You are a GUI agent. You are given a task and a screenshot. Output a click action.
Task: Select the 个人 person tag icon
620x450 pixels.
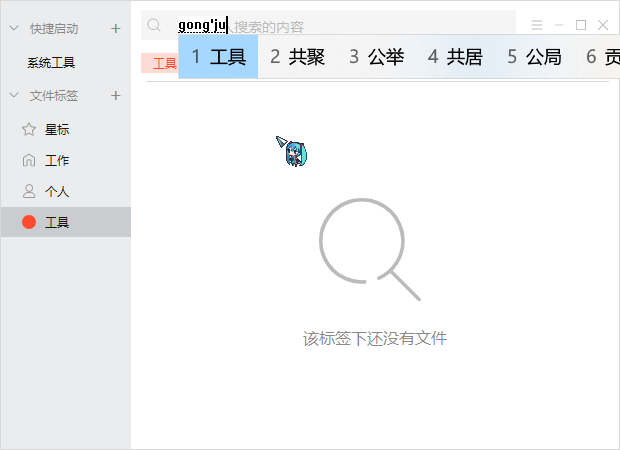[28, 191]
